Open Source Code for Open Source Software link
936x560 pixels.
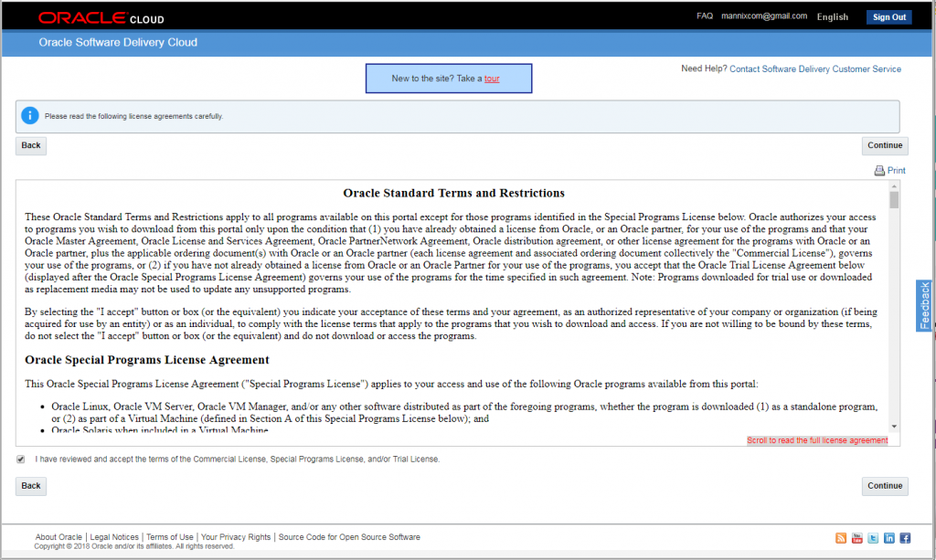tap(349, 537)
